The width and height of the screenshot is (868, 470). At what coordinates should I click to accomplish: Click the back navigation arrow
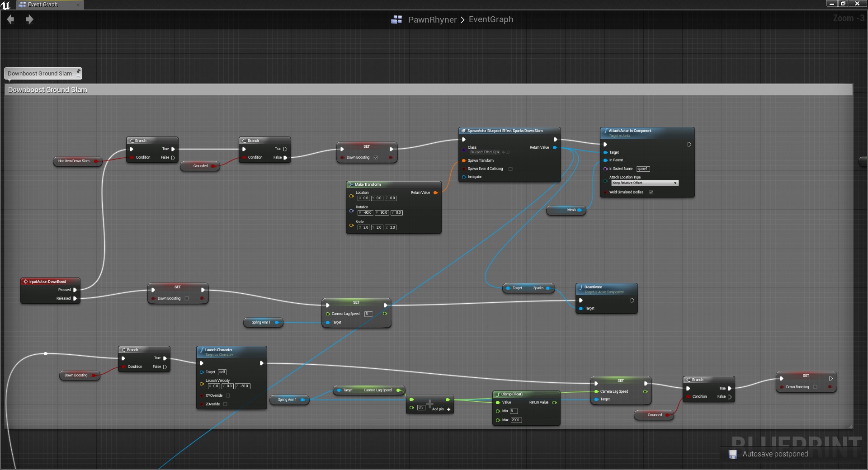point(11,19)
